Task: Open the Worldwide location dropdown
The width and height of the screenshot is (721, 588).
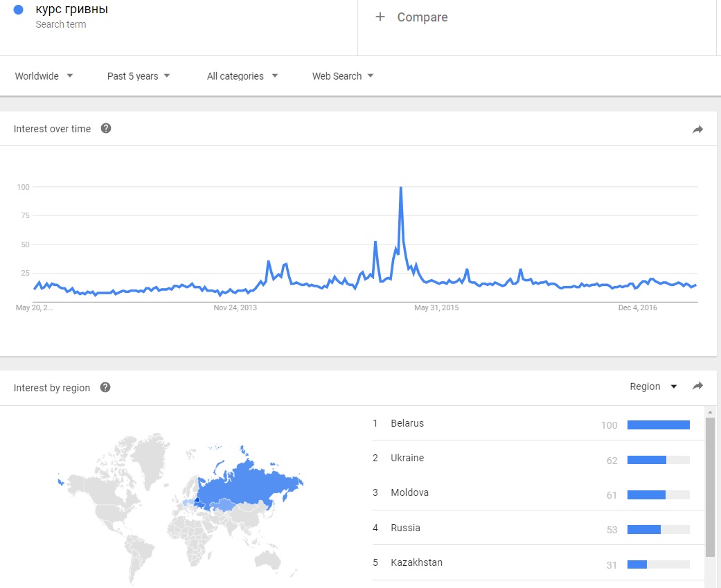Action: coord(44,76)
